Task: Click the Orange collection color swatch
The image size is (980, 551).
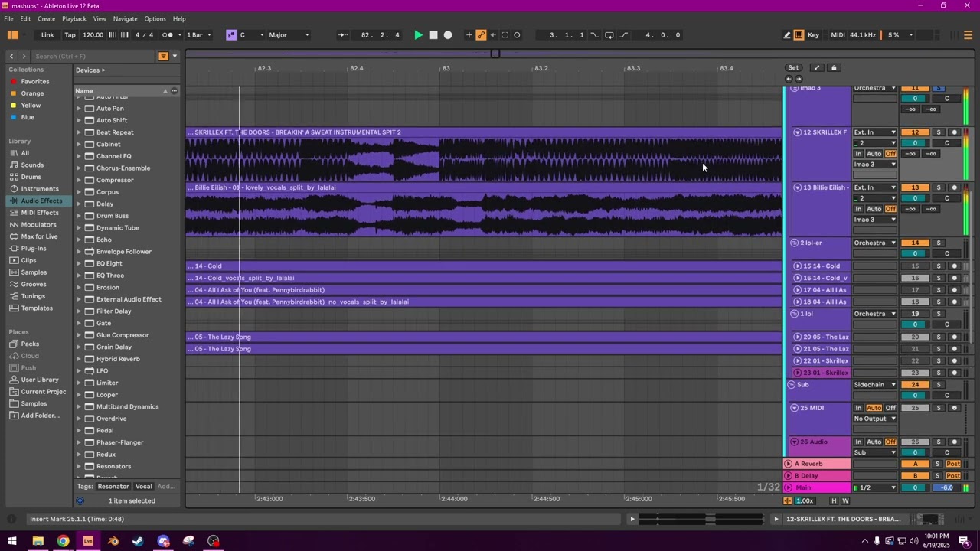Action: click(x=14, y=93)
